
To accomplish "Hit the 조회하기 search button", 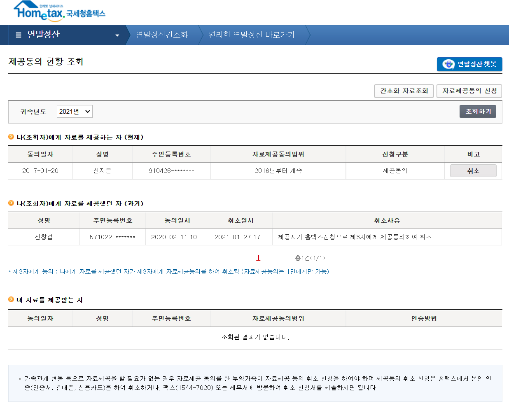I will 478,112.
